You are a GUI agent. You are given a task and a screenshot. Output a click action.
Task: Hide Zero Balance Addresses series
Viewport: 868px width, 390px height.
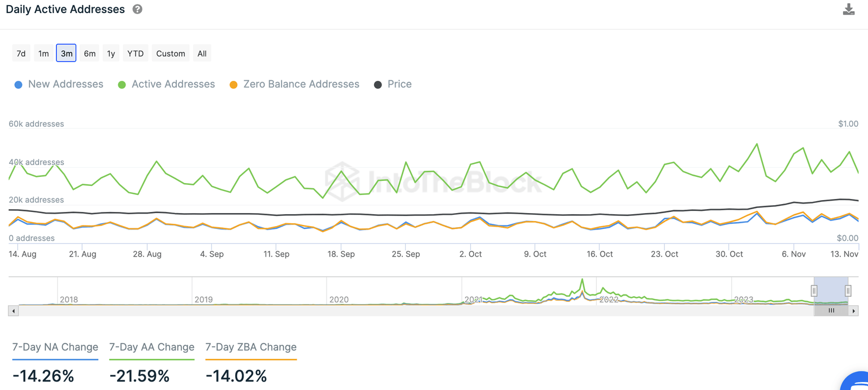294,84
